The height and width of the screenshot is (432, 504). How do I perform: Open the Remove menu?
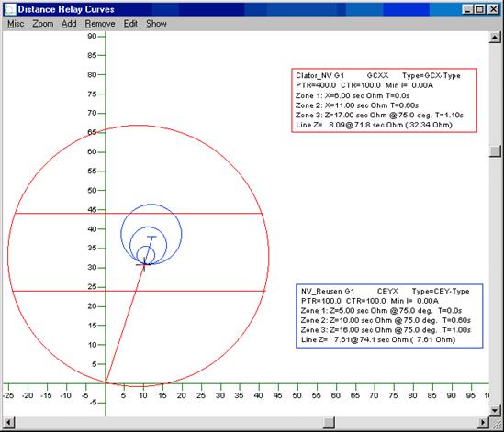coord(100,24)
